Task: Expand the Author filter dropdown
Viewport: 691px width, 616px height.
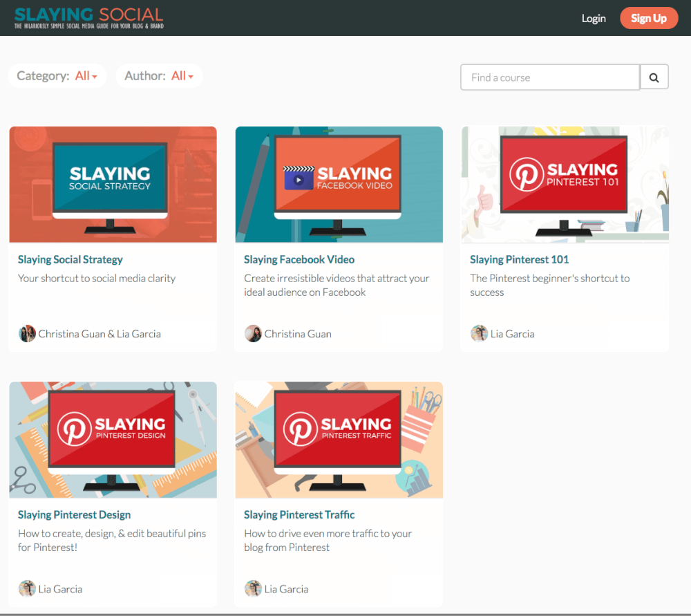Action: [x=159, y=76]
